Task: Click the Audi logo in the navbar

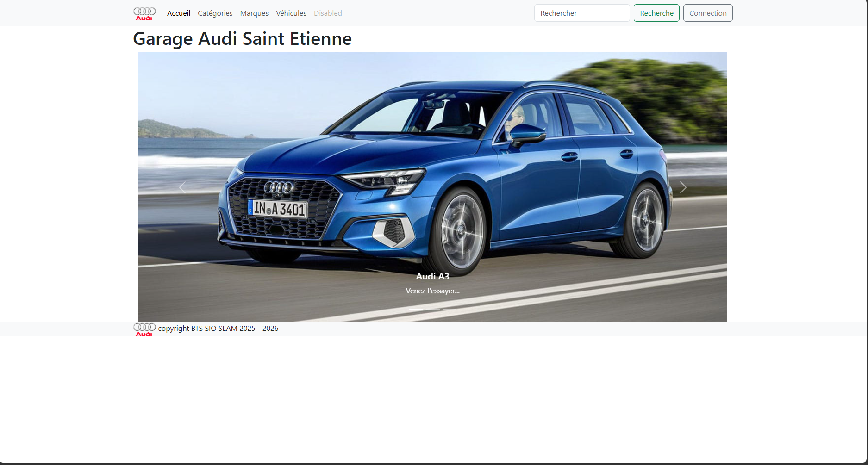Action: point(144,13)
